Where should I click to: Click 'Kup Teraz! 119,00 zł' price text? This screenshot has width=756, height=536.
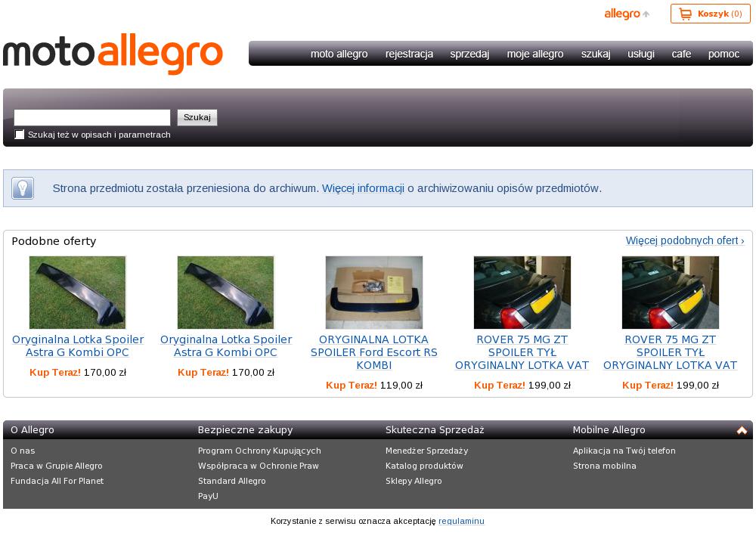tap(374, 385)
